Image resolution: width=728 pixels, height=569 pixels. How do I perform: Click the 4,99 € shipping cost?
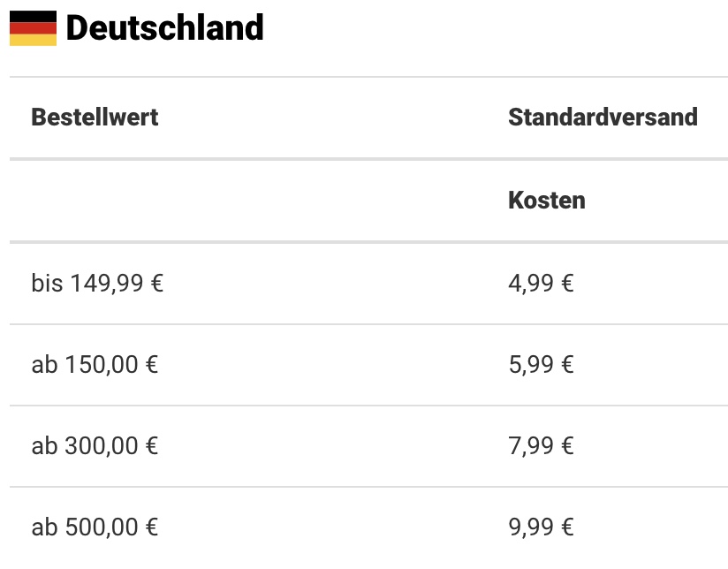(x=541, y=283)
